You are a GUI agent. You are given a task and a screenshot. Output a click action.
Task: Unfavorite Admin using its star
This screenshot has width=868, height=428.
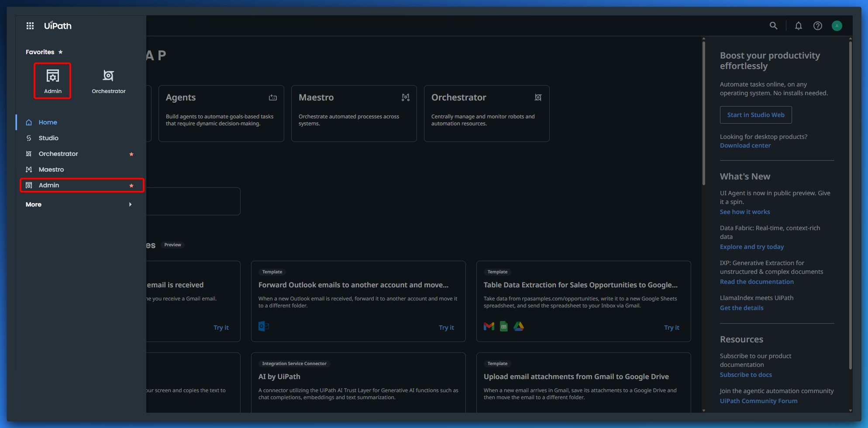[131, 186]
